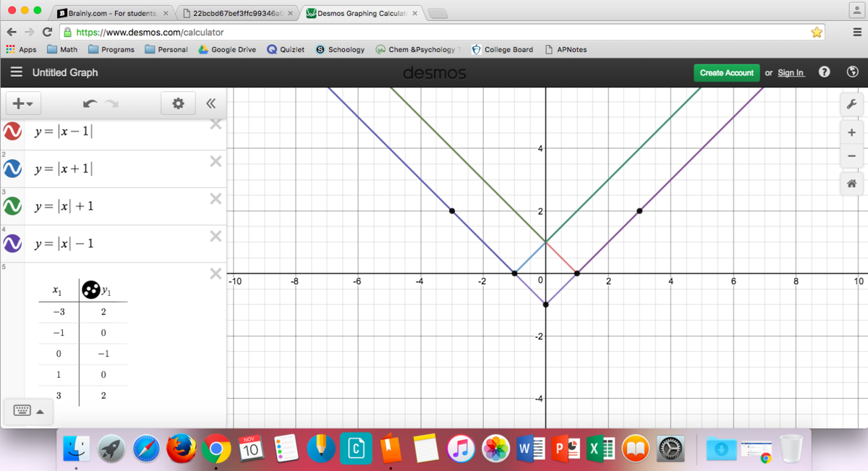Open Finder from the Dock
Viewport: 868px width, 471px height.
(76, 449)
